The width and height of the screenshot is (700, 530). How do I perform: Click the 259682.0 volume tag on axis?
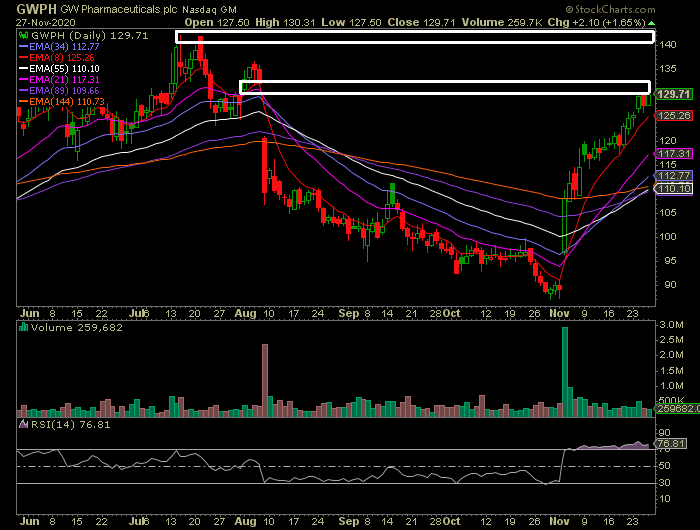[677, 409]
